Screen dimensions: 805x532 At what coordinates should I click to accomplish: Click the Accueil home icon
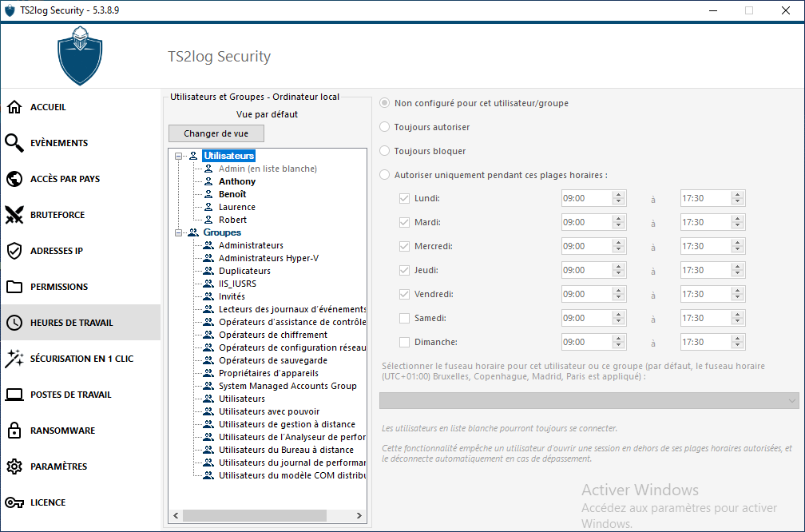point(14,107)
